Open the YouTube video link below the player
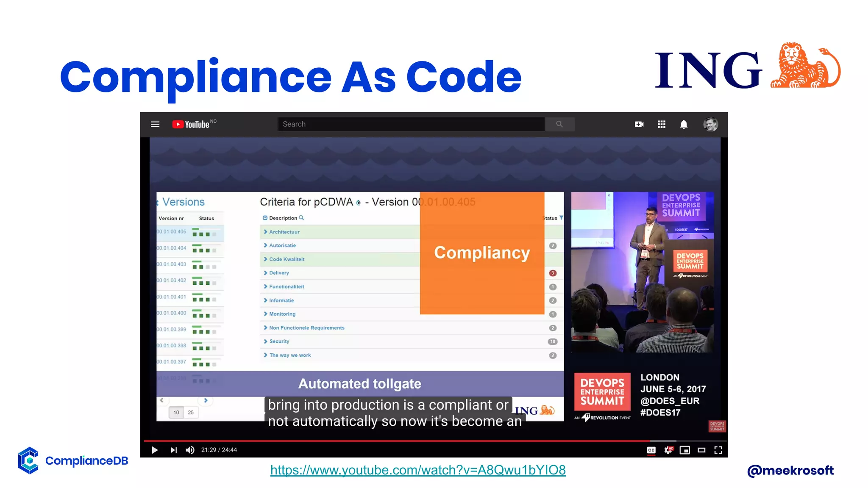Viewport: 868px width, 488px height. (x=418, y=470)
